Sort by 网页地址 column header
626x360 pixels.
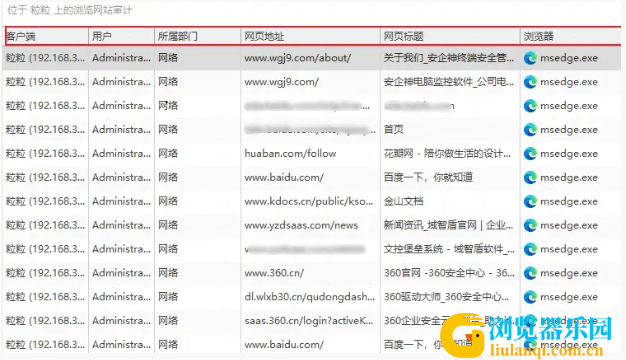[311, 36]
